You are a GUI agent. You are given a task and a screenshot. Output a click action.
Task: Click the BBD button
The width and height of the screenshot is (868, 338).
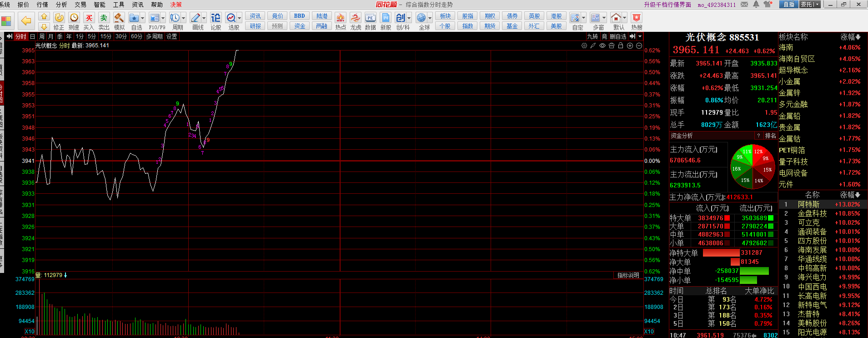click(x=300, y=16)
